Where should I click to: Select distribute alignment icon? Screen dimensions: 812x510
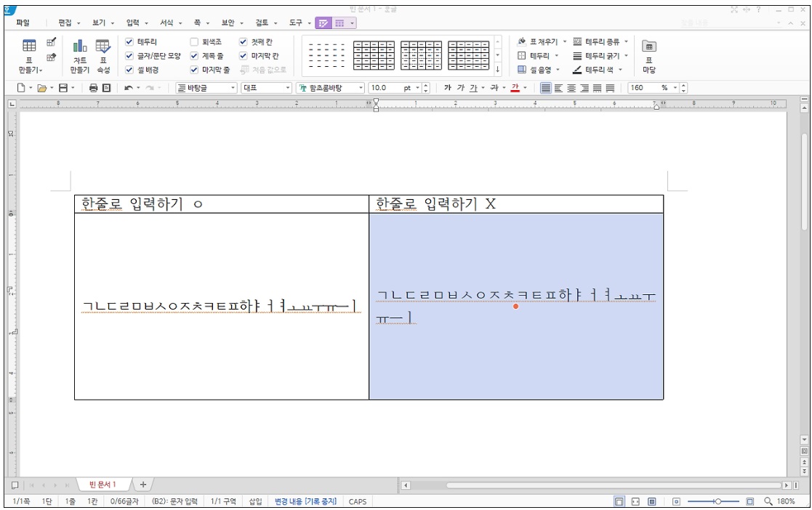click(598, 88)
